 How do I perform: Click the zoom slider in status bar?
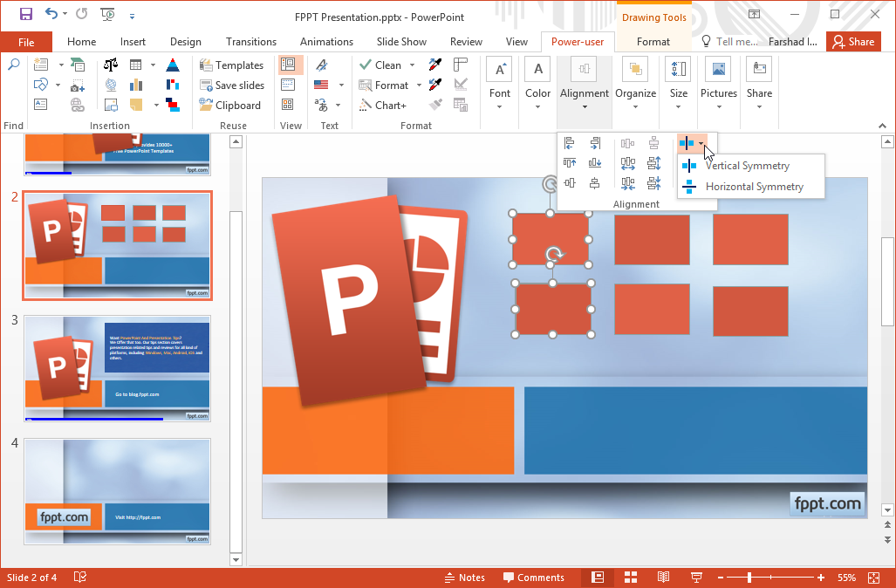(x=749, y=578)
